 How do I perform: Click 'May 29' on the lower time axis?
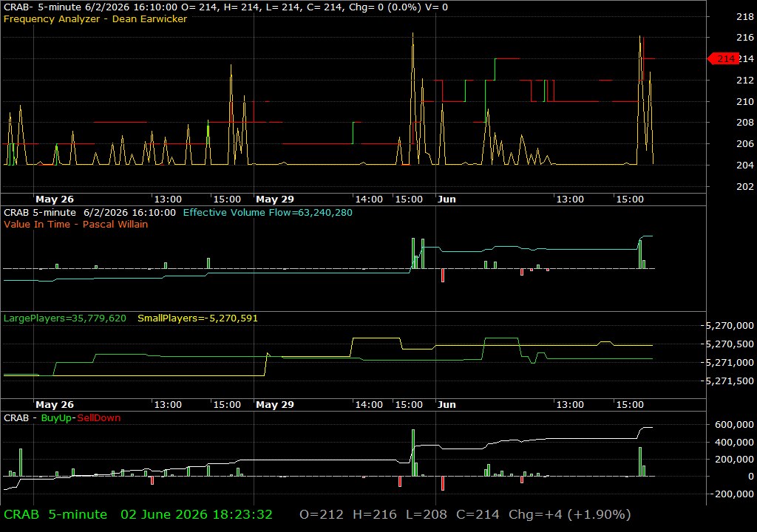(275, 405)
